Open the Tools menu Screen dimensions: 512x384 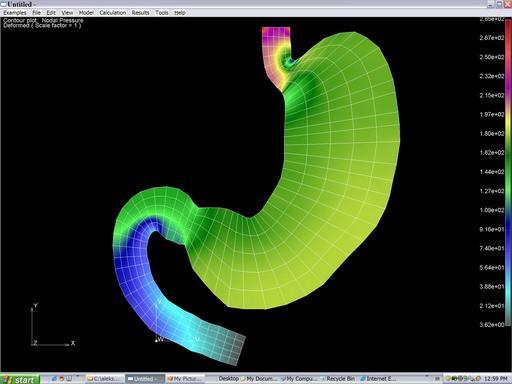point(162,13)
